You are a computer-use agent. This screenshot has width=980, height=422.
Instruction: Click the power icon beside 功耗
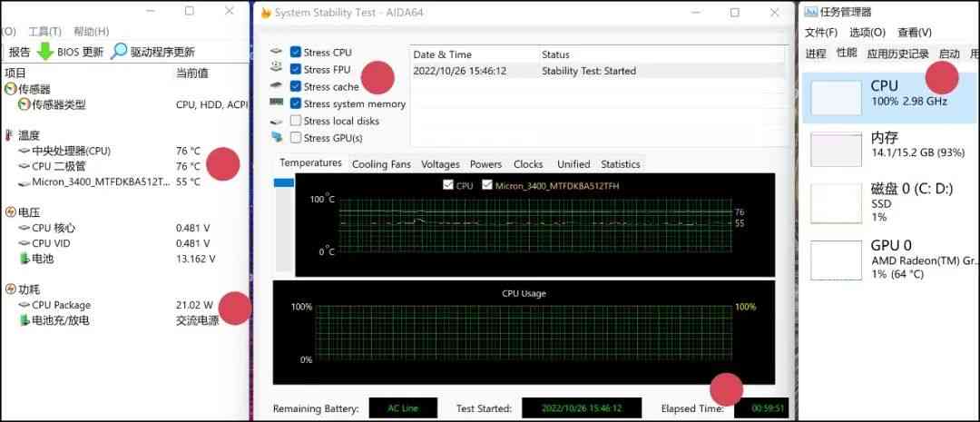10,290
